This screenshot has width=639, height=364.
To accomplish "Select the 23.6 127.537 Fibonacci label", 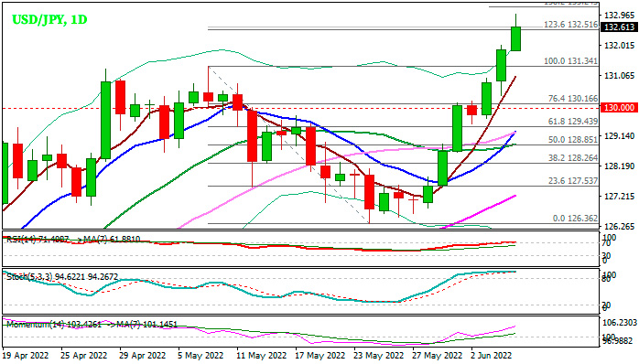I will (573, 181).
